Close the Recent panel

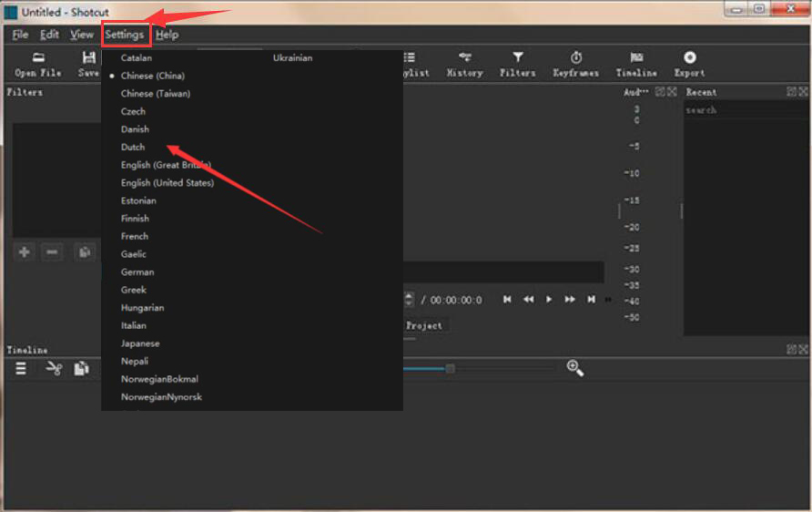click(x=803, y=92)
